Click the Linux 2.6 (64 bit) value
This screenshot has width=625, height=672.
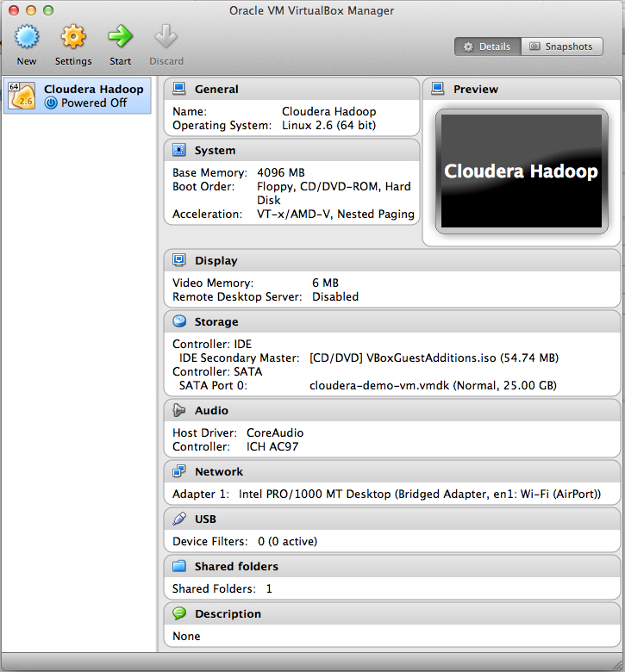click(328, 125)
